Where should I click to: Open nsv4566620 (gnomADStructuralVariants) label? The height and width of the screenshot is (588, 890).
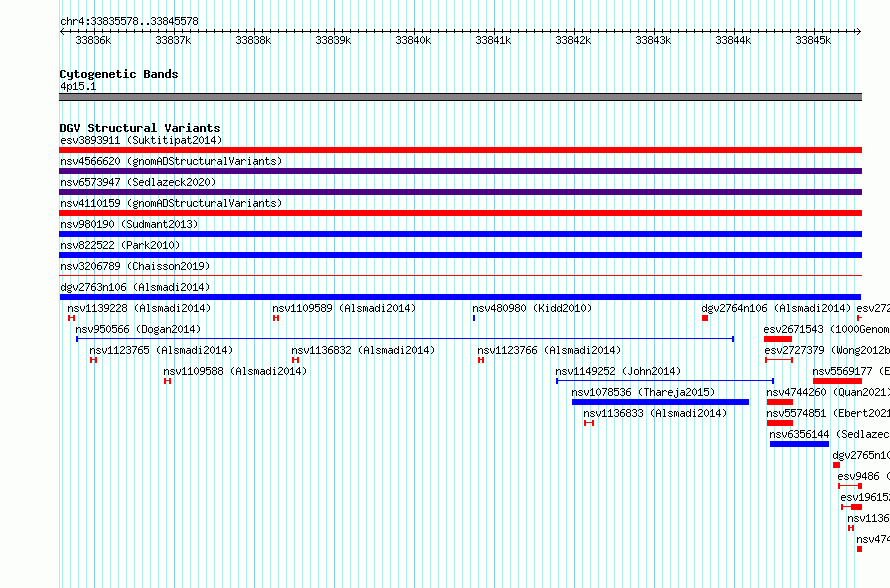(x=171, y=161)
